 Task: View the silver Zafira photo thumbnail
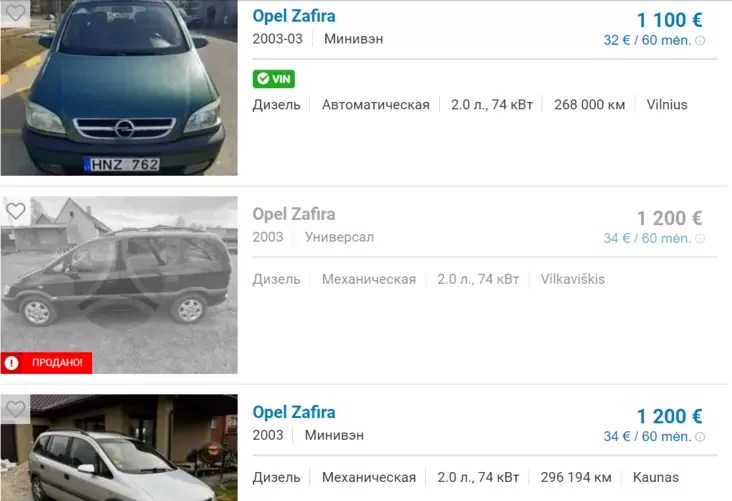click(x=119, y=448)
